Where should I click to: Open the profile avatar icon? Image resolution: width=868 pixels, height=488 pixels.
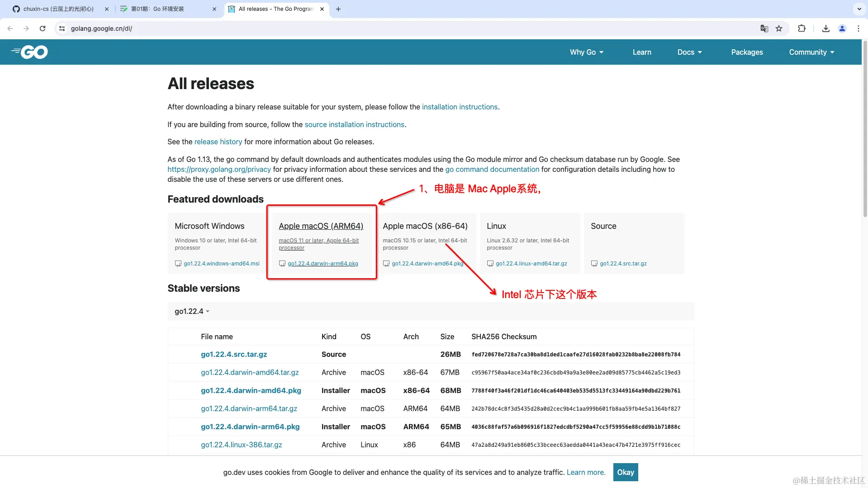(x=842, y=28)
